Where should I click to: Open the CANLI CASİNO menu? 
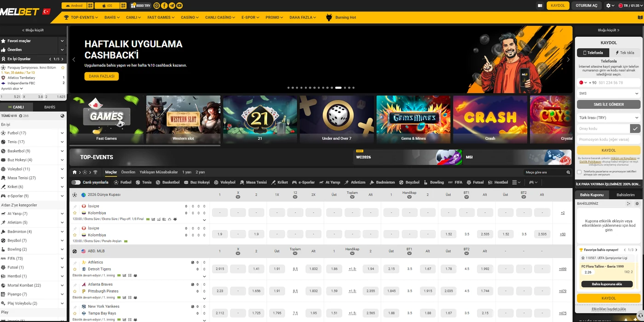pyautogui.click(x=220, y=17)
